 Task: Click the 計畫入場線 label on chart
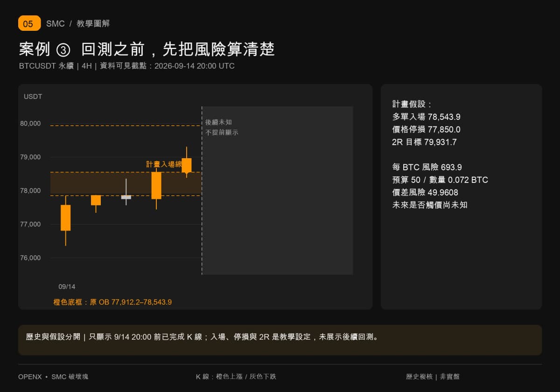(x=164, y=164)
